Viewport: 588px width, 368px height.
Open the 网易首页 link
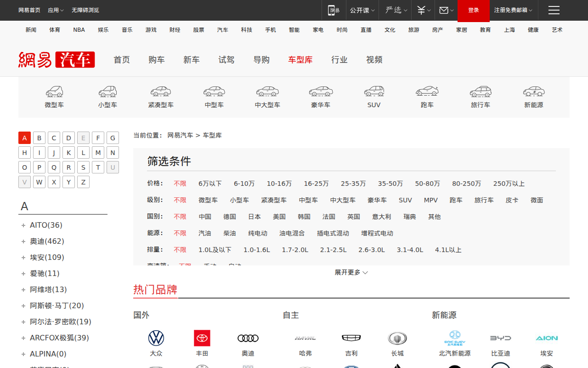29,10
